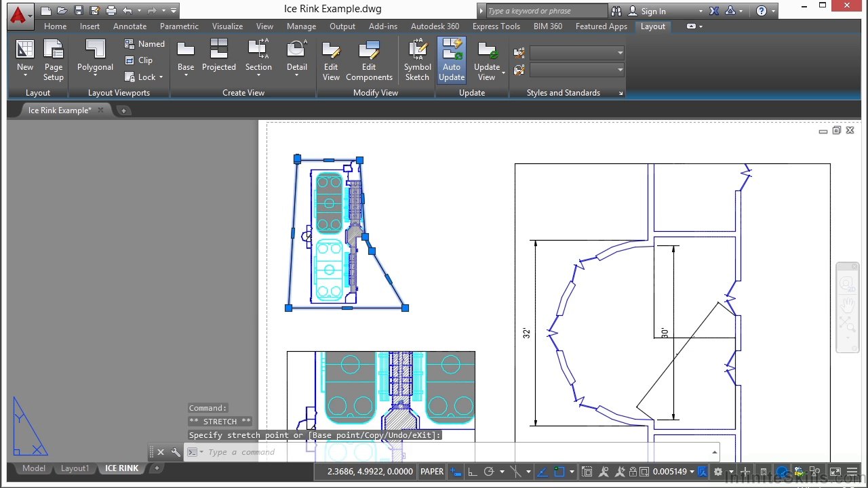868x488 pixels.
Task: Click the binoculars search icon
Action: pyautogui.click(x=616, y=11)
